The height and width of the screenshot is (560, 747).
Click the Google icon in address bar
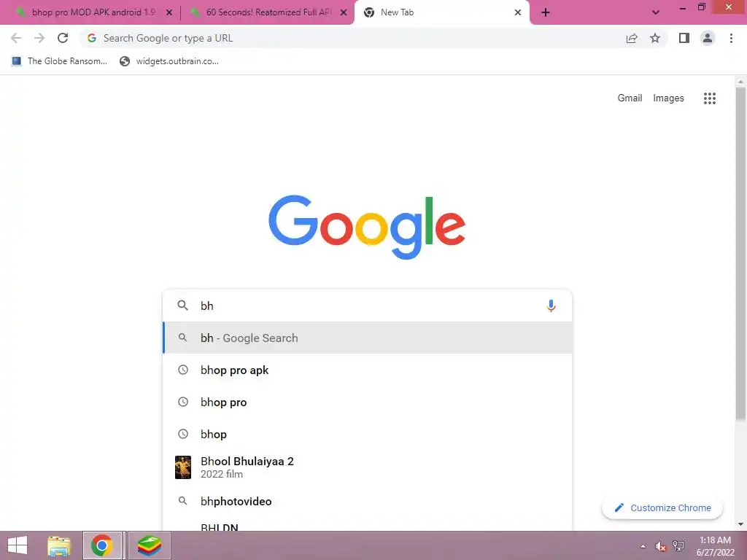pyautogui.click(x=92, y=38)
